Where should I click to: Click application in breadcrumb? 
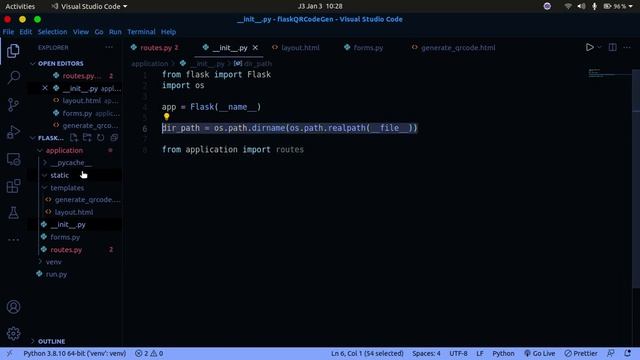coord(149,64)
